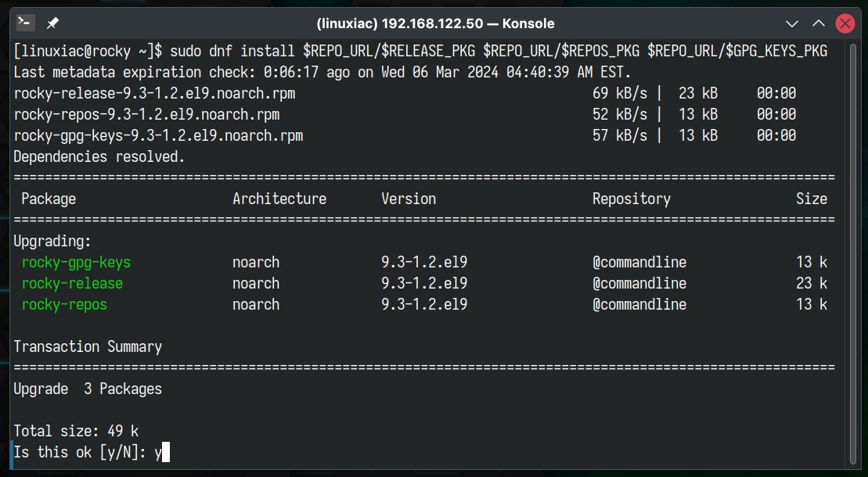The height and width of the screenshot is (477, 868).
Task: Click version '9.3-1.2.el9' in rocky-release row
Action: pyautogui.click(x=424, y=283)
